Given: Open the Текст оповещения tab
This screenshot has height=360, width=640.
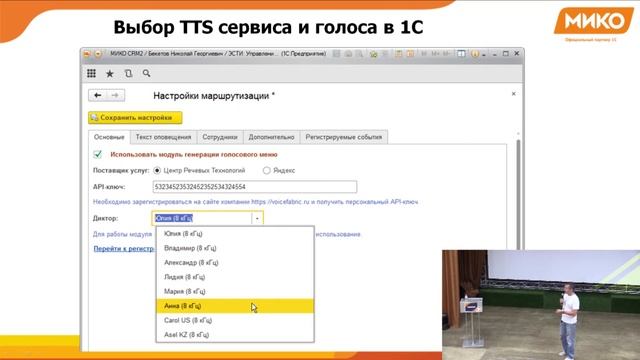Looking at the screenshot, I should (x=163, y=137).
